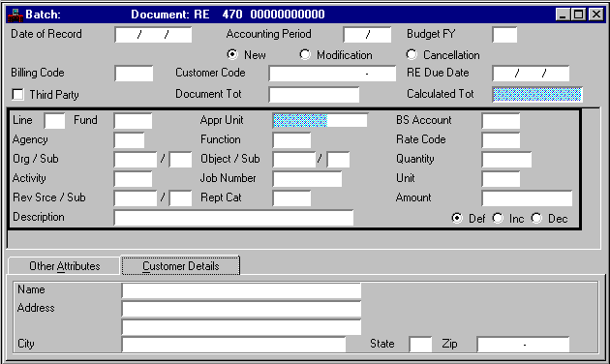
Task: Click the Zip field
Action: click(x=523, y=345)
